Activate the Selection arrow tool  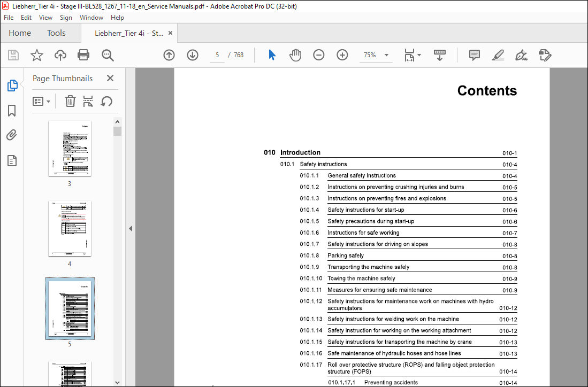coord(272,55)
